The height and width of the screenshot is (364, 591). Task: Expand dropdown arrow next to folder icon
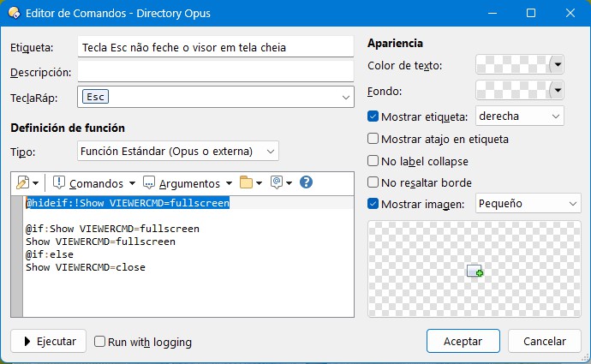point(259,183)
